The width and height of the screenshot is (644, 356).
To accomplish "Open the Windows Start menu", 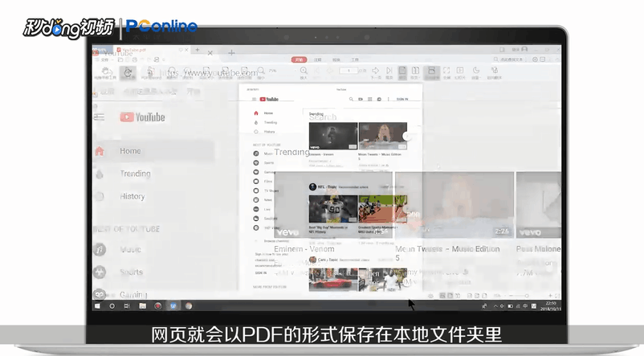I will pos(97,306).
